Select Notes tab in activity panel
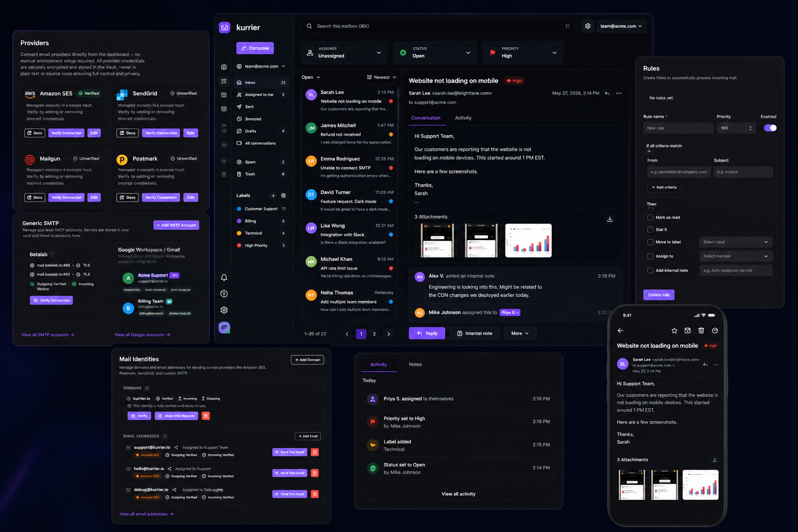Image resolution: width=798 pixels, height=532 pixels. 416,365
